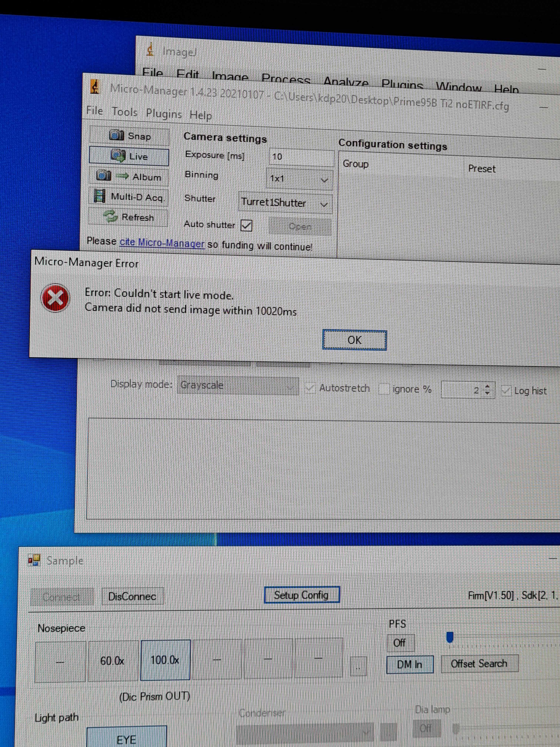The height and width of the screenshot is (747, 560).
Task: Open the Micro-Manager Tools menu
Action: coord(124,112)
